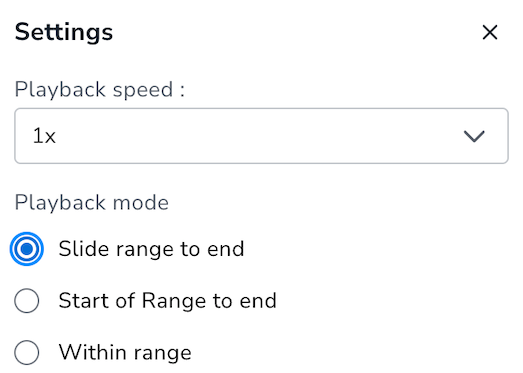523x373 pixels.
Task: Switch playback mode to Start of Range
Action: (27, 301)
